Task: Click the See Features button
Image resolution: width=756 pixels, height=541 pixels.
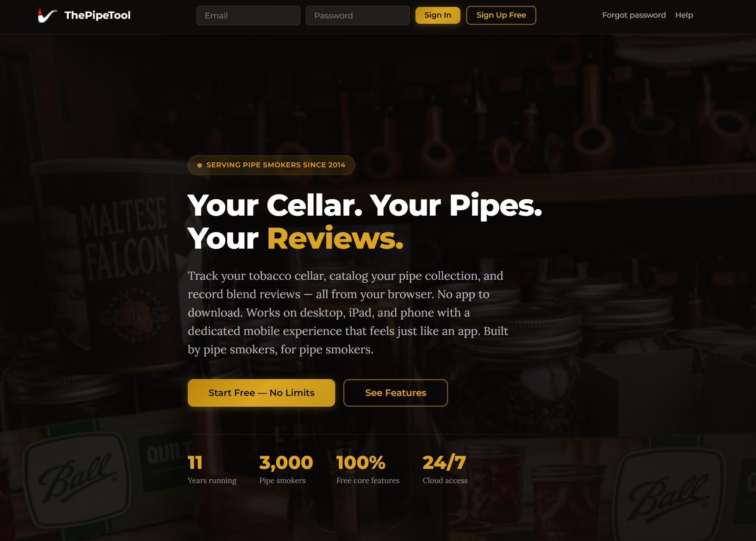Action: click(395, 393)
